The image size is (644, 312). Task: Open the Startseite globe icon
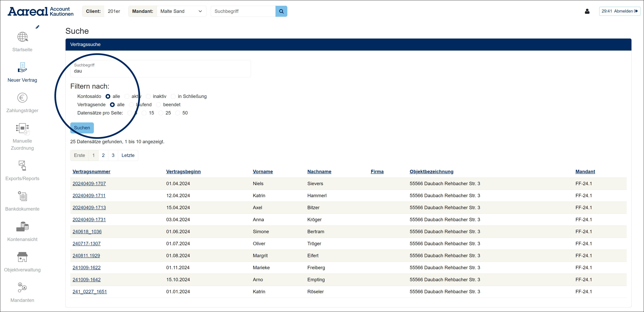click(x=22, y=37)
